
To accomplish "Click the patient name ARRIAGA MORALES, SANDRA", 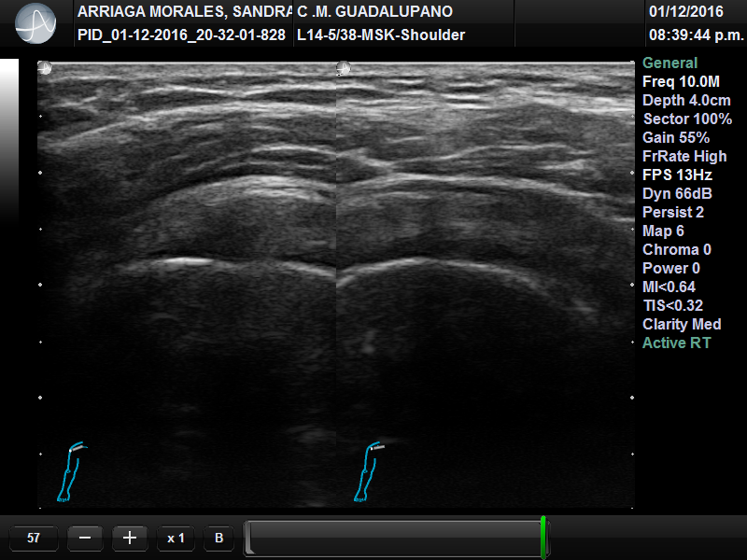I will click(x=184, y=11).
